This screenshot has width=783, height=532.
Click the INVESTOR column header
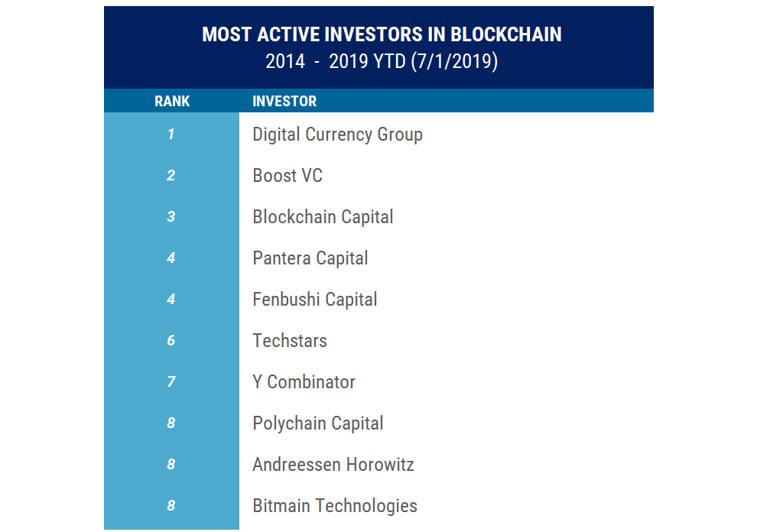coord(284,101)
